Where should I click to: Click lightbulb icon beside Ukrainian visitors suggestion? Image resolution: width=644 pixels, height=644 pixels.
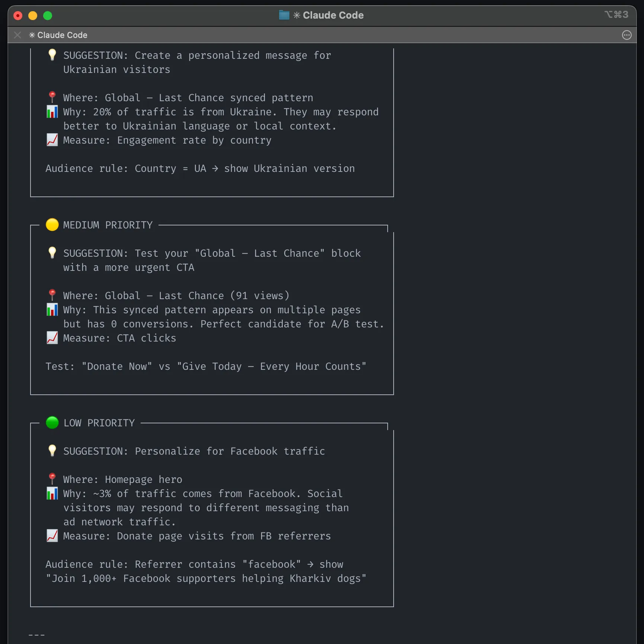(52, 55)
